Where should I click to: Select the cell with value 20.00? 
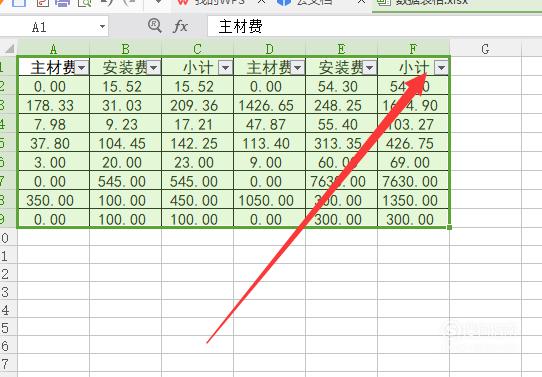(x=125, y=162)
